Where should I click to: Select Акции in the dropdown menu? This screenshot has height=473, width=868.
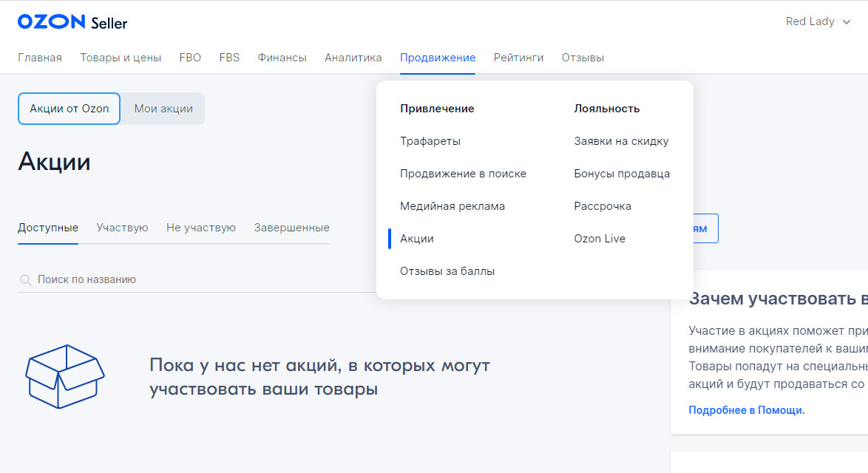(x=417, y=239)
